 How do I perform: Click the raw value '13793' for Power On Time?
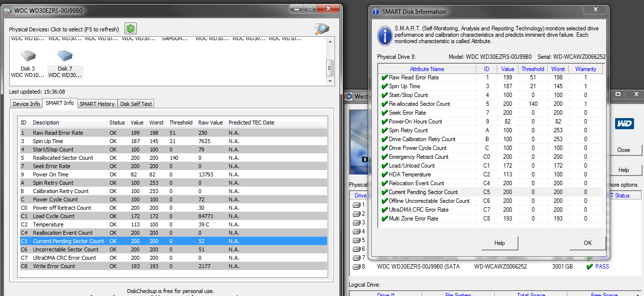pyautogui.click(x=206, y=174)
